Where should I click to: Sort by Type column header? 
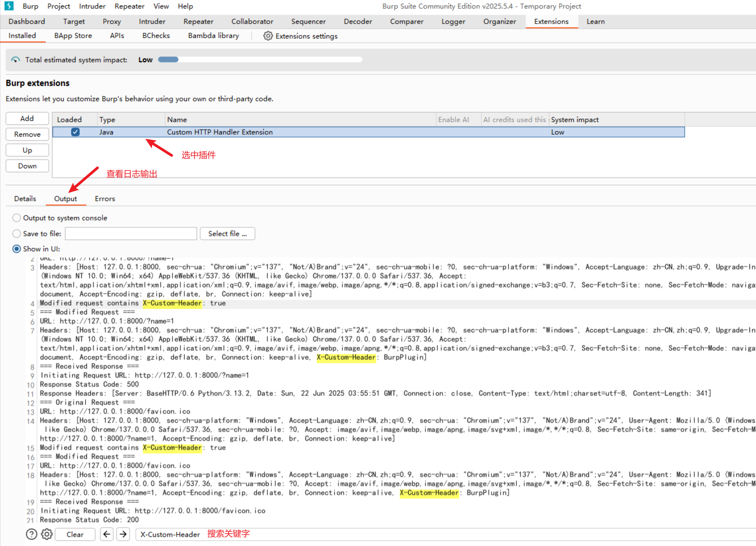coord(131,120)
